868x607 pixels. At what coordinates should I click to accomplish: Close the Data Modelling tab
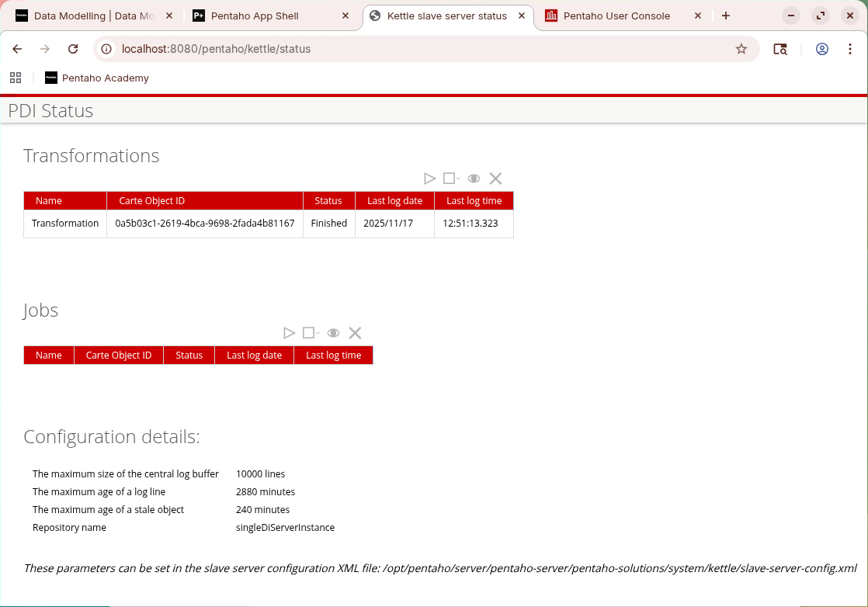(x=169, y=16)
